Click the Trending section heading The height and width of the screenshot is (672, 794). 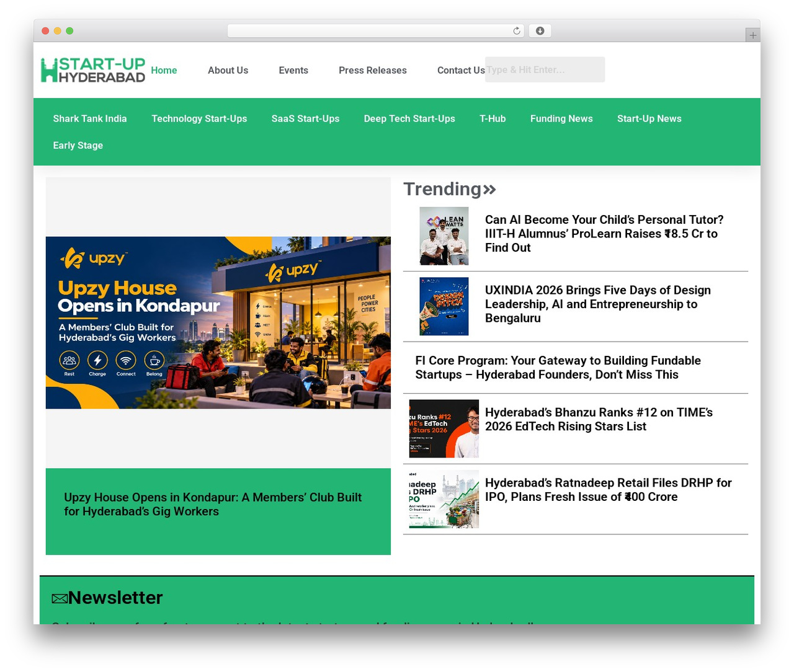click(442, 189)
